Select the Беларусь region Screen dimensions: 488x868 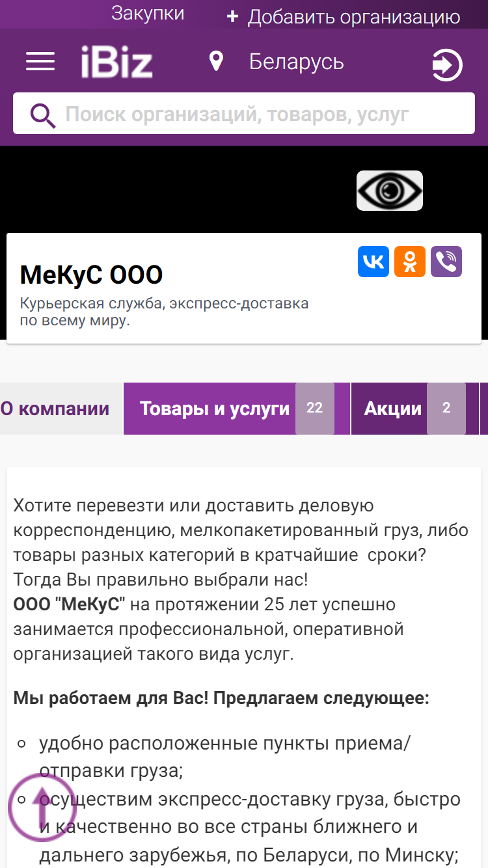coord(297,62)
